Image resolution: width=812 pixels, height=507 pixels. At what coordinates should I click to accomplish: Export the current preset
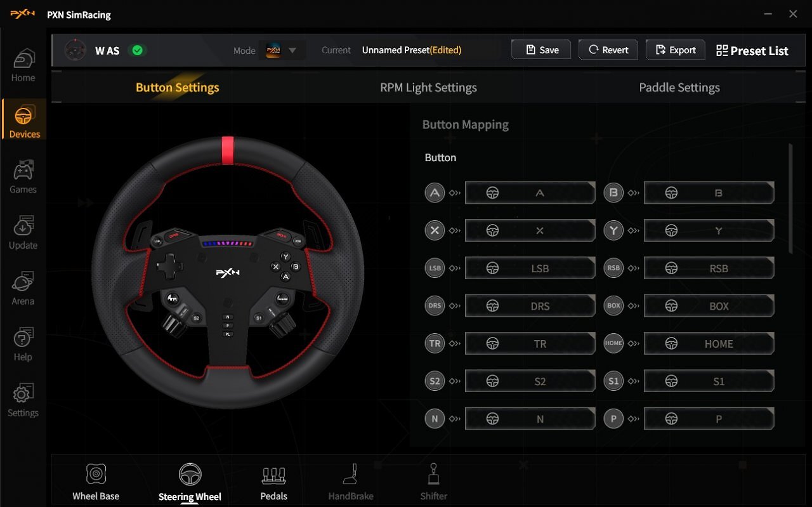tap(675, 50)
